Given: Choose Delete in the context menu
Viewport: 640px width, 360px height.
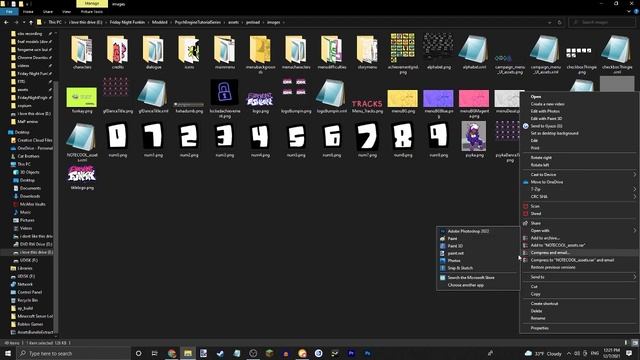Looking at the screenshot, I should click(x=536, y=311).
